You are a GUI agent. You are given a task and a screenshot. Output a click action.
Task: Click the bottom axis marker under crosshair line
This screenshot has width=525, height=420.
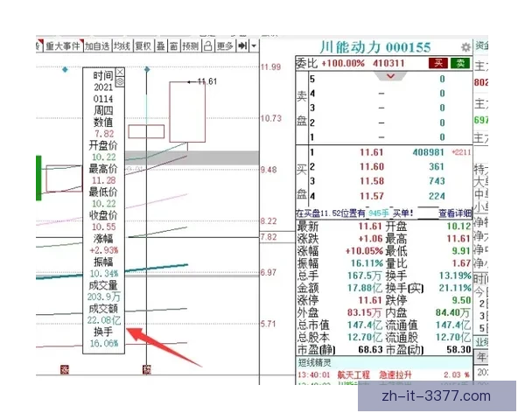click(x=147, y=369)
